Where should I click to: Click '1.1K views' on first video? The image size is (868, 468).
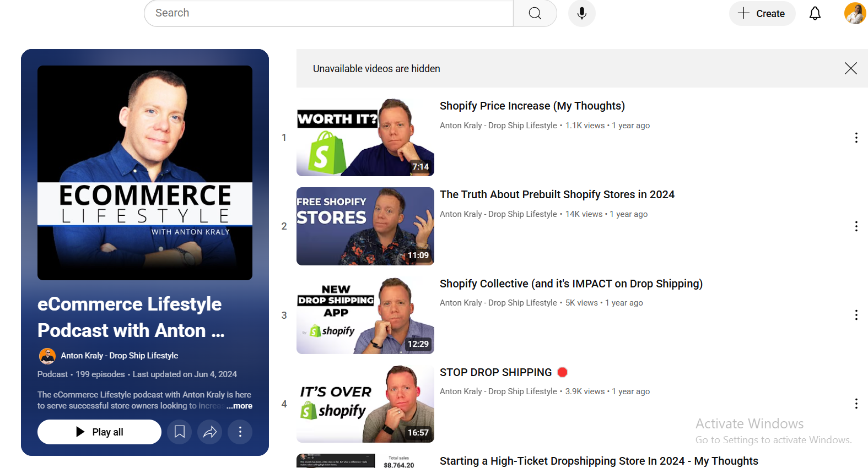(x=585, y=126)
